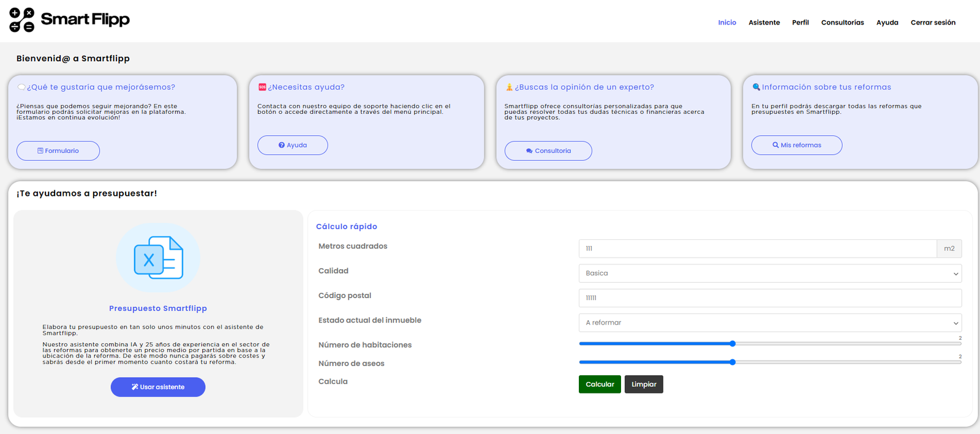Image resolution: width=980 pixels, height=434 pixels.
Task: Click the Excel spreadsheet icon above Presupuesto Smartflipp
Action: point(159,257)
